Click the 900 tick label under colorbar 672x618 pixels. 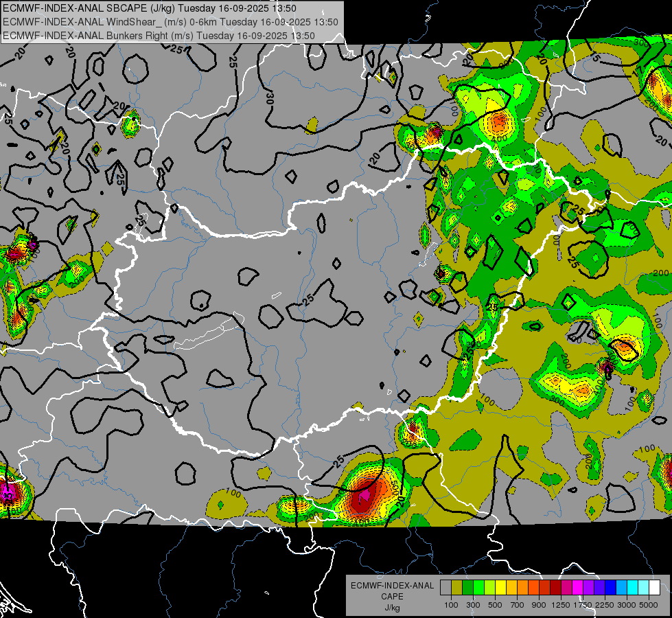[539, 605]
